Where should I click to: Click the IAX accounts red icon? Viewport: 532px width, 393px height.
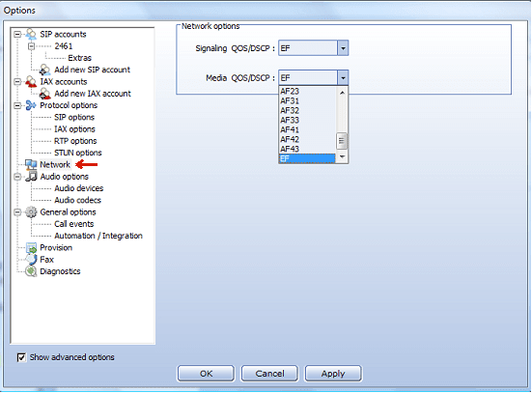(x=31, y=81)
